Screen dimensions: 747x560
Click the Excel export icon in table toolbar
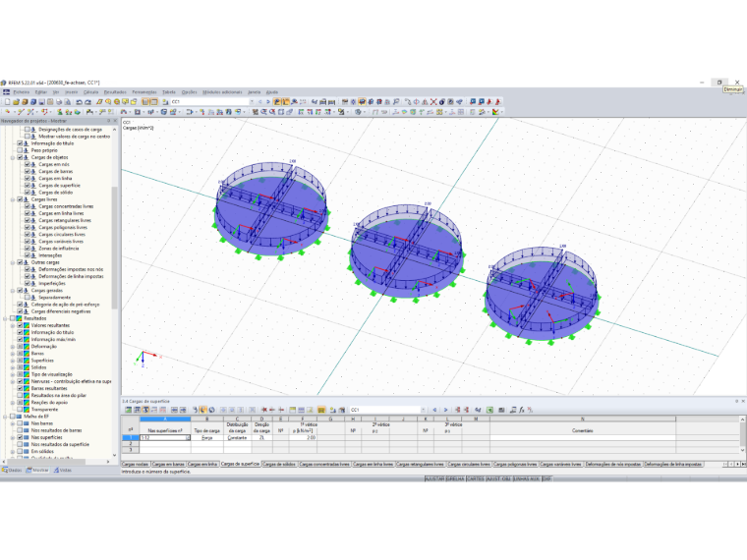[x=489, y=410]
